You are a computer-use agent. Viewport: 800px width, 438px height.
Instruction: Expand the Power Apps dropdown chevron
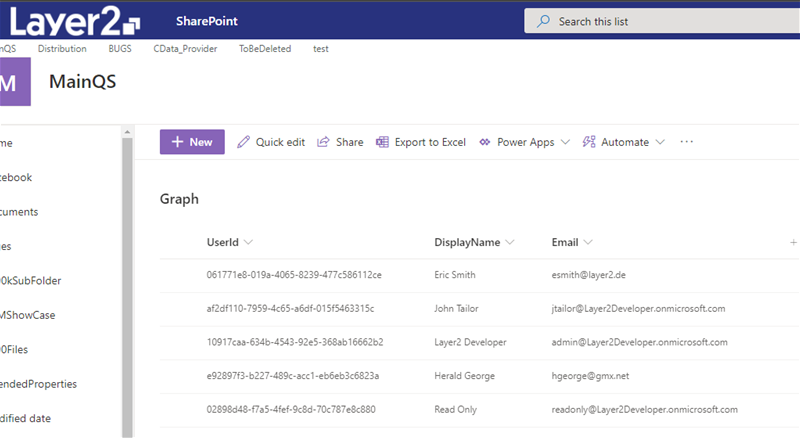[565, 143]
